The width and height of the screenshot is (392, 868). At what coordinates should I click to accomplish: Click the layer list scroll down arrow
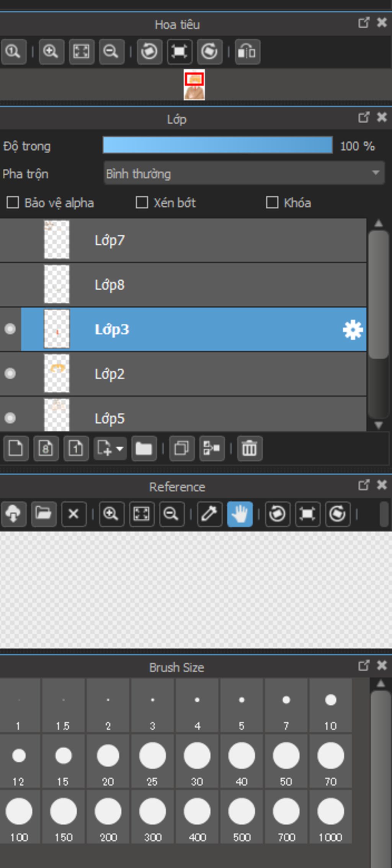coord(378,425)
